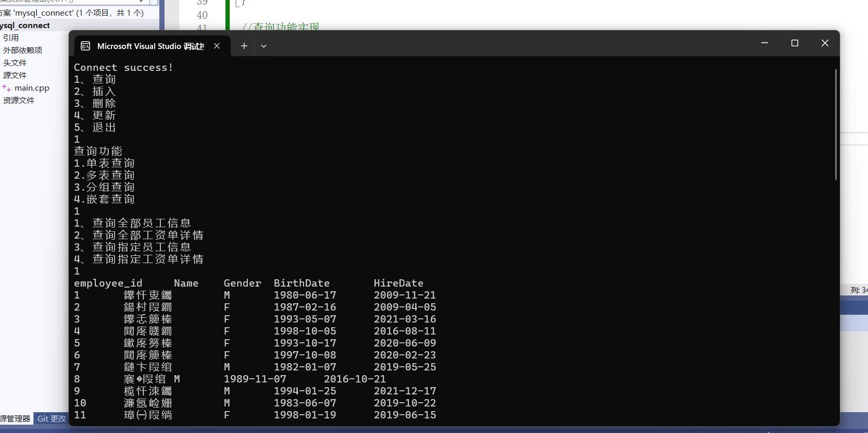Click hire date 2019-06-15 in row 11
Viewport: 868px width, 433px height.
pos(405,415)
